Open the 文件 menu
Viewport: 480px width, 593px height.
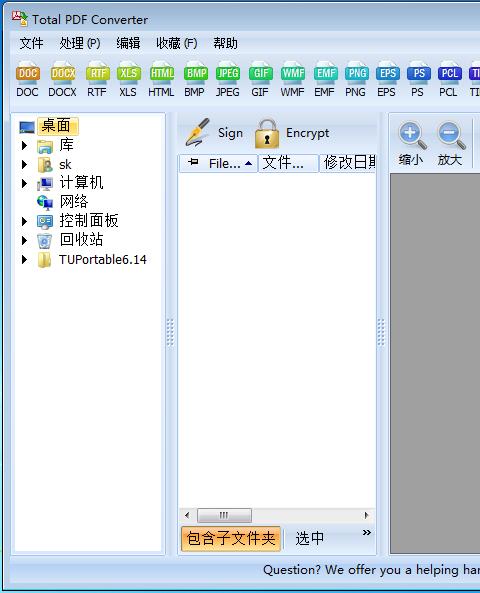(x=31, y=43)
